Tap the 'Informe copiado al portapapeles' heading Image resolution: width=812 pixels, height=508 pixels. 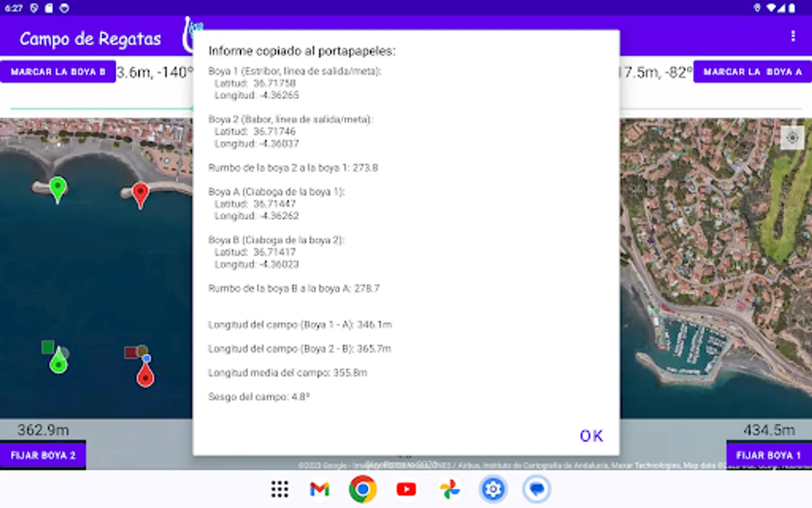[x=302, y=51]
